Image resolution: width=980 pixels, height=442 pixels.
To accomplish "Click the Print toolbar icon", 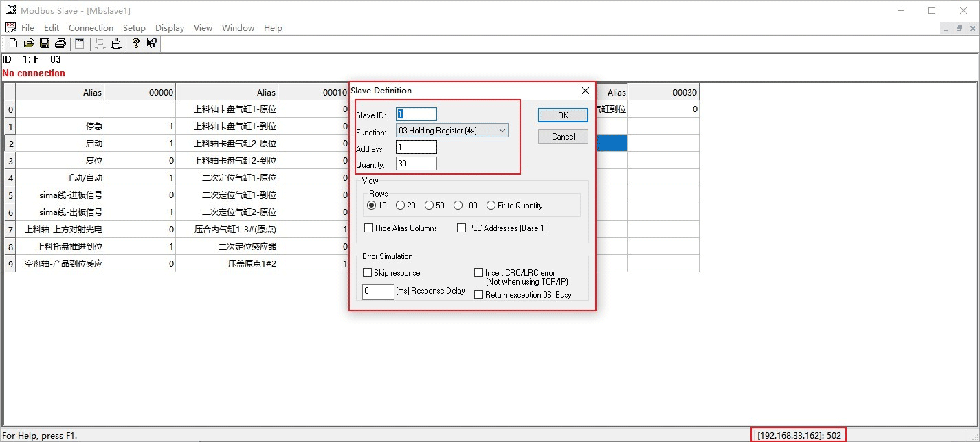I will (60, 43).
